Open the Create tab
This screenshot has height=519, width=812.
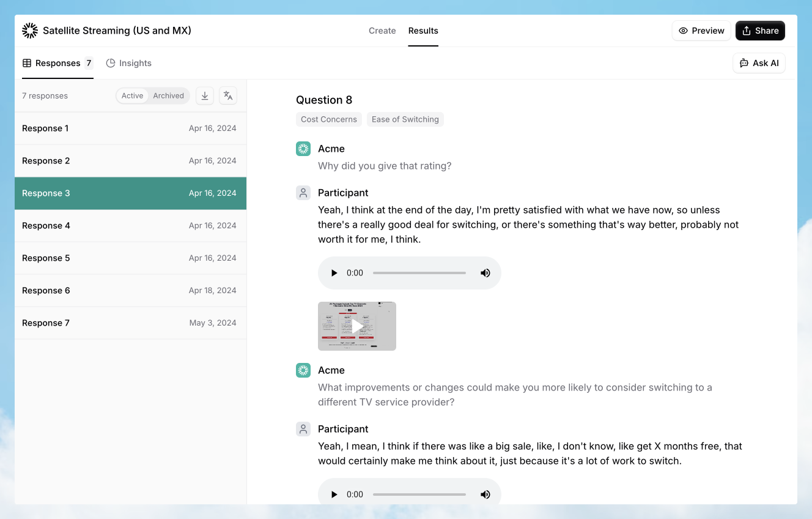coord(382,31)
